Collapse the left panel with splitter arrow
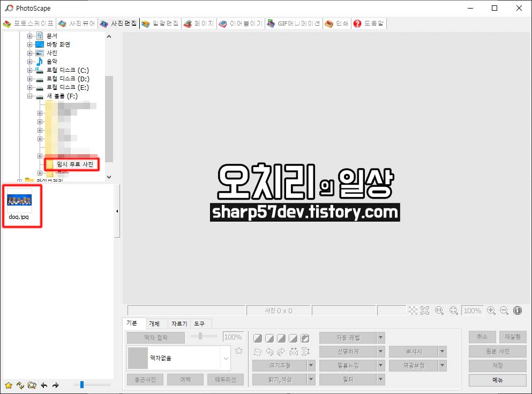This screenshot has width=532, height=394. click(117, 211)
